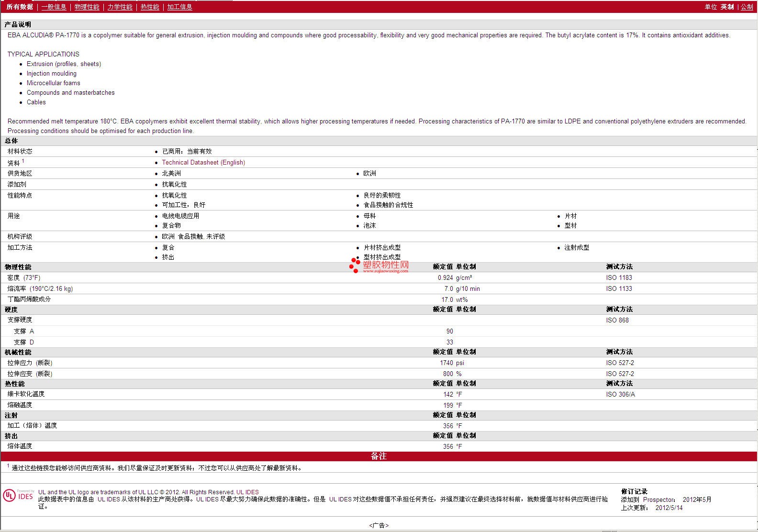758x532 pixels.
Task: Click the footnote 1 marker beside 资料
Action: (22, 161)
